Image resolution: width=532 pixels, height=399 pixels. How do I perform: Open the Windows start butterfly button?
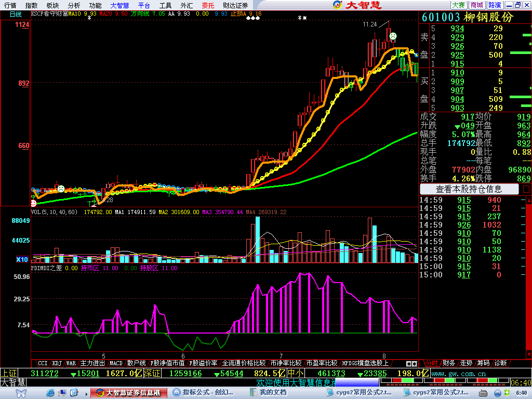21,393
